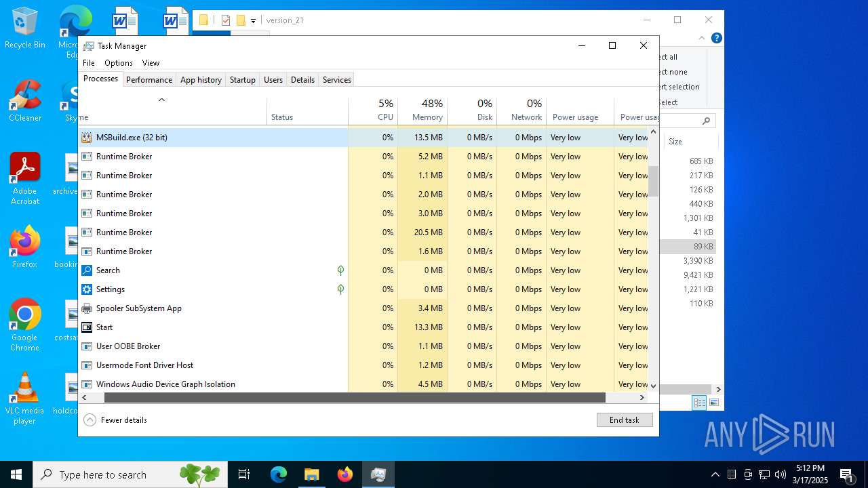Screen dimensions: 868x488
Task: Open the File menu in Task Manager
Action: (89, 63)
